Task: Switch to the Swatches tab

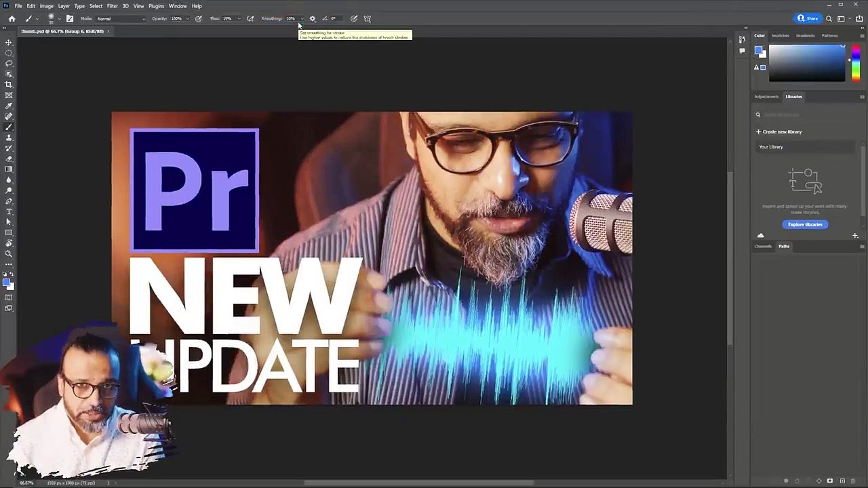Action: pyautogui.click(x=781, y=35)
